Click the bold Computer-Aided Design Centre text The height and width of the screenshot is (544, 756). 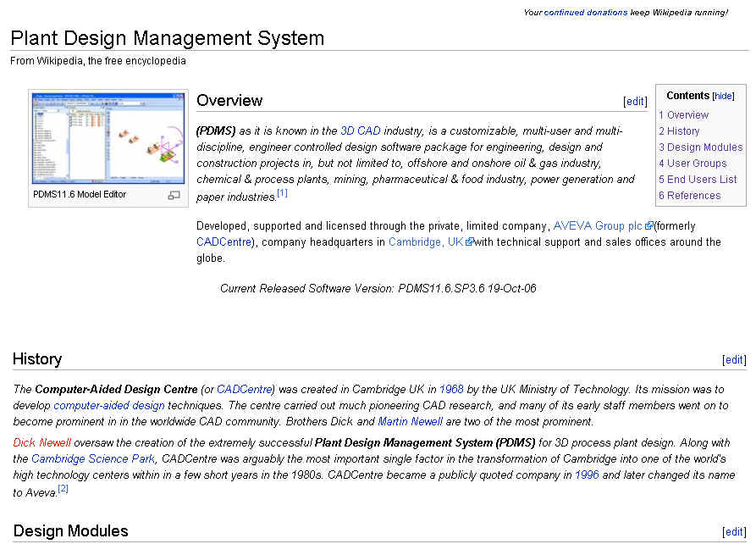click(116, 389)
